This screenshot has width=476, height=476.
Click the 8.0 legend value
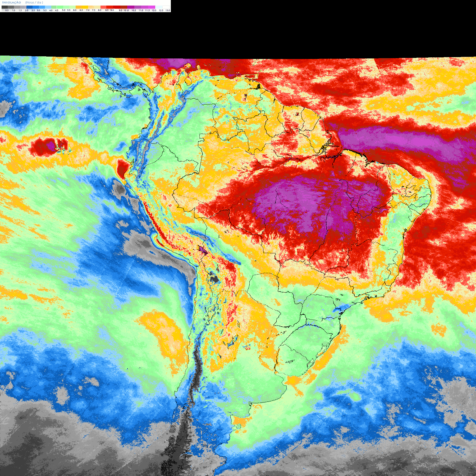tap(100, 10)
